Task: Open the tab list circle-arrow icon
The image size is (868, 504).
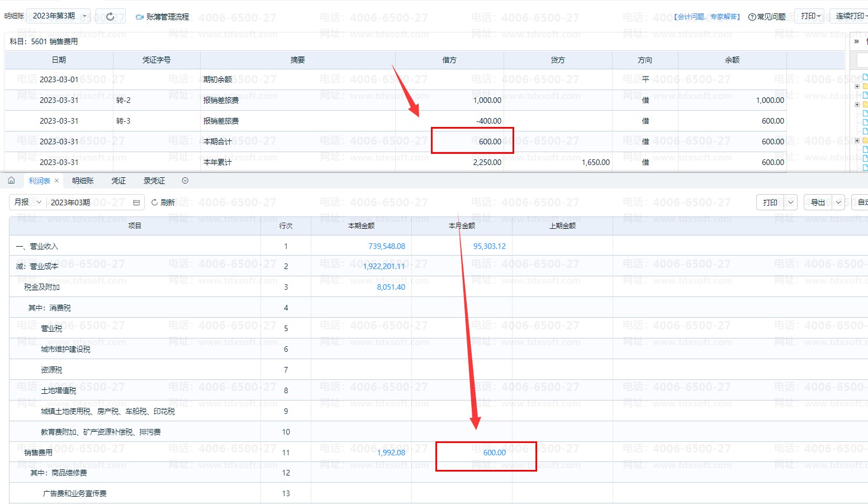Action: coord(185,181)
